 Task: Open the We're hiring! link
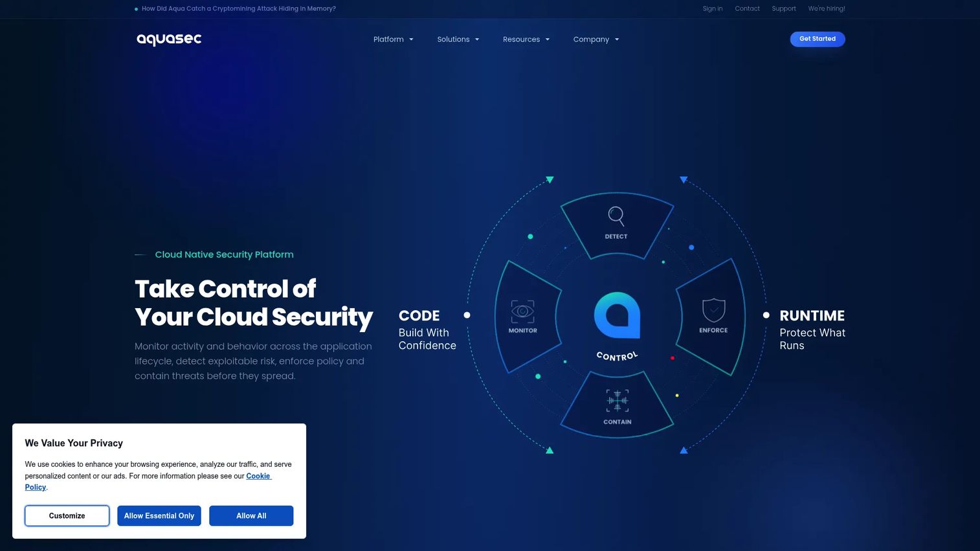coord(827,8)
